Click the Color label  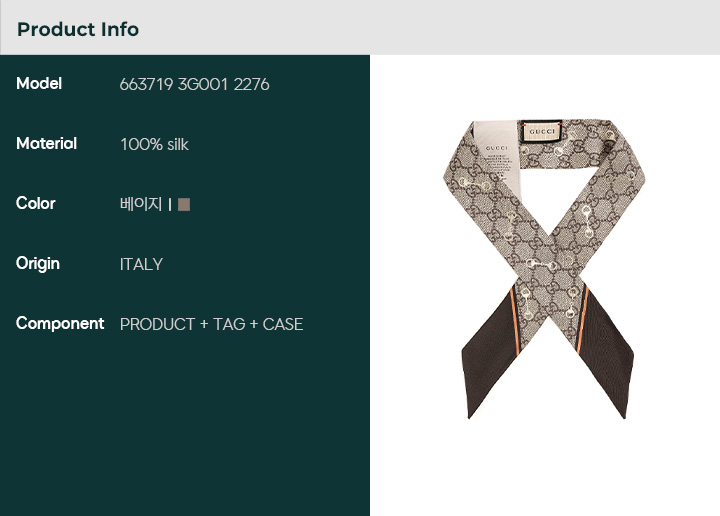35,203
